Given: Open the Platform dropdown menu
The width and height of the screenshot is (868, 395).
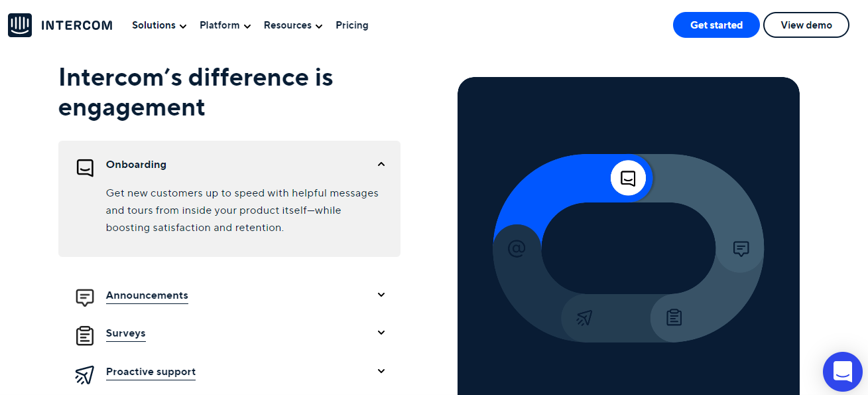Looking at the screenshot, I should pos(225,25).
